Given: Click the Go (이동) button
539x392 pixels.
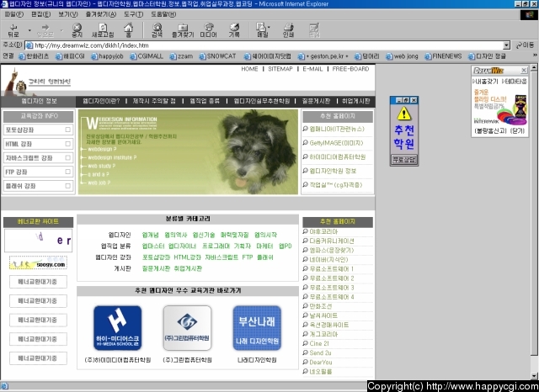Looking at the screenshot, I should 525,45.
